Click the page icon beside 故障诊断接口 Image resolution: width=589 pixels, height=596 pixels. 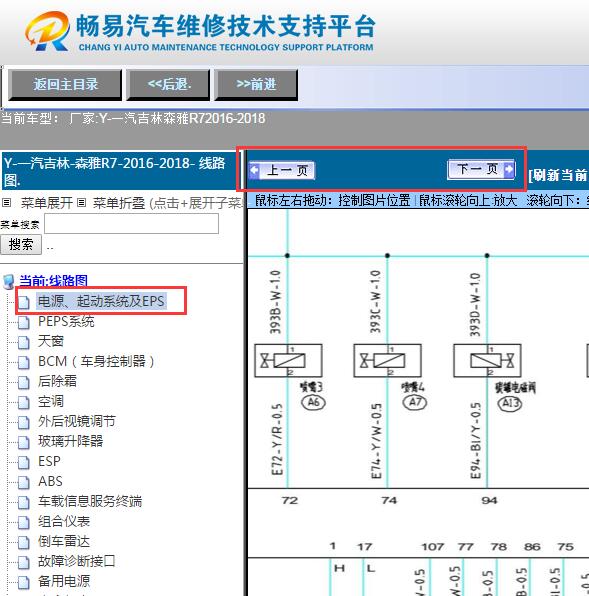tap(24, 562)
